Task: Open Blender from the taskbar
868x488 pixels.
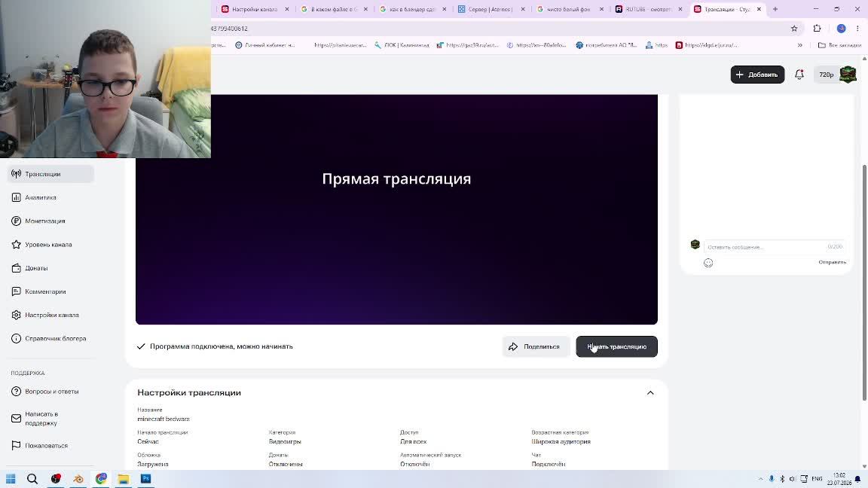Action: click(x=78, y=479)
